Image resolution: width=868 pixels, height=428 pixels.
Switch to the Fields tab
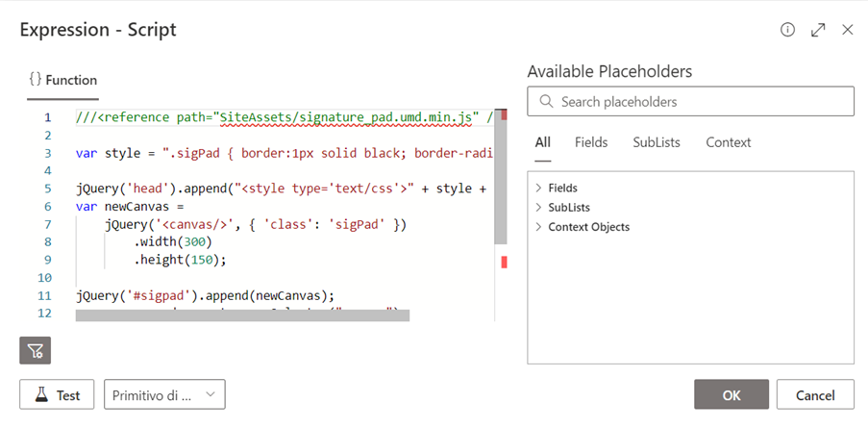coord(591,142)
